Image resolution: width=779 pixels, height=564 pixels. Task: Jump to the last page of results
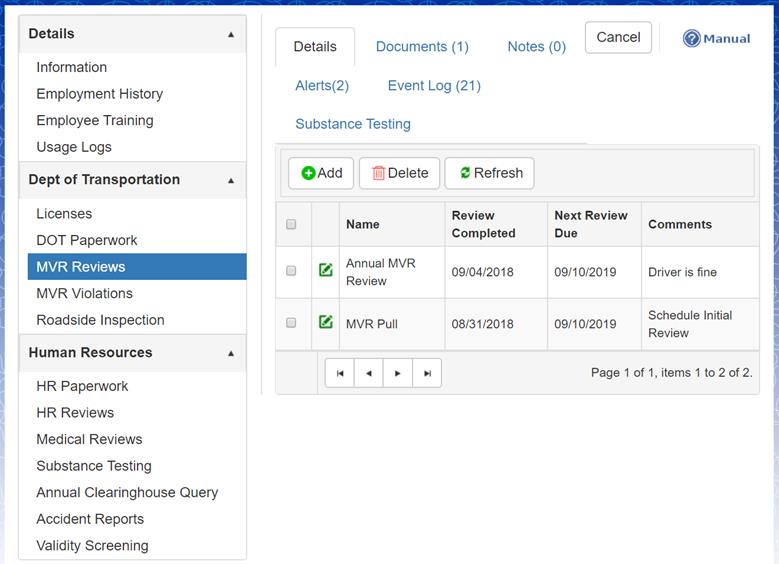pos(427,373)
